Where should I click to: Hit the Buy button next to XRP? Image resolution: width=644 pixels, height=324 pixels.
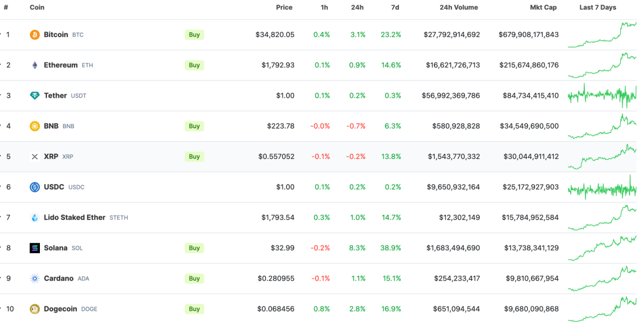[194, 157]
